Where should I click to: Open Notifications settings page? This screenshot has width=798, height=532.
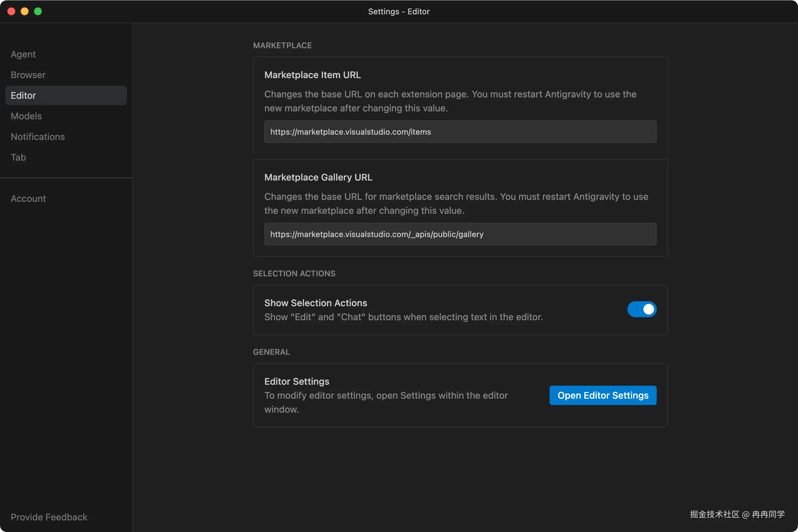(x=38, y=137)
